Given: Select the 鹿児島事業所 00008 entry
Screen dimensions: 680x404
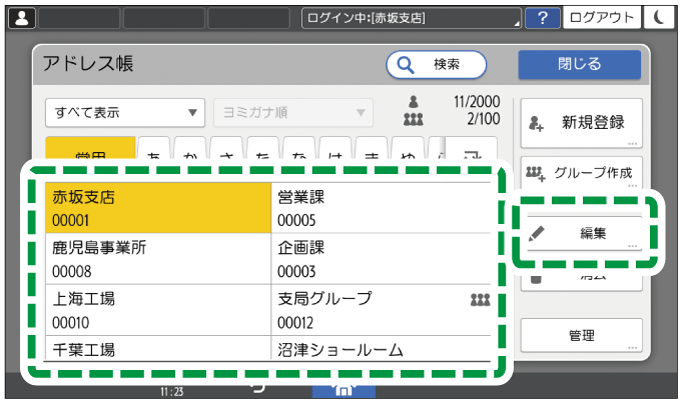Looking at the screenshot, I should [158, 259].
